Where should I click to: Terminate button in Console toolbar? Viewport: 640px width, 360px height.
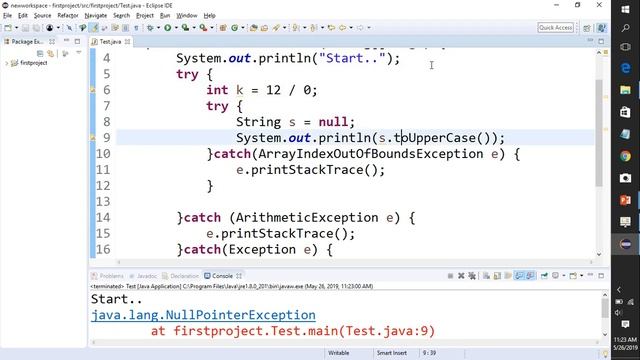[451, 276]
